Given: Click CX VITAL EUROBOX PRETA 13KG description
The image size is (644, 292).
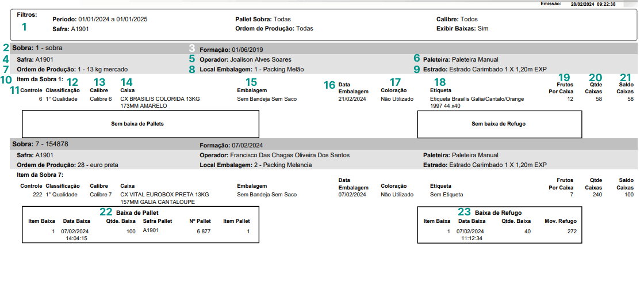Looking at the screenshot, I should click(x=164, y=198).
